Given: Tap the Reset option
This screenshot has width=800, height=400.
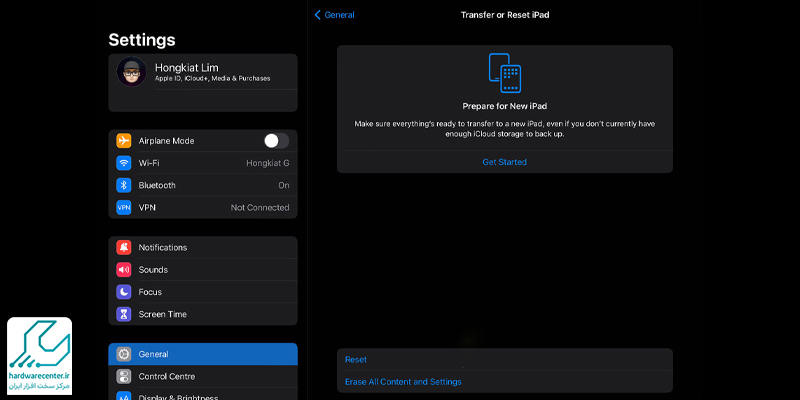Looking at the screenshot, I should coord(505,360).
